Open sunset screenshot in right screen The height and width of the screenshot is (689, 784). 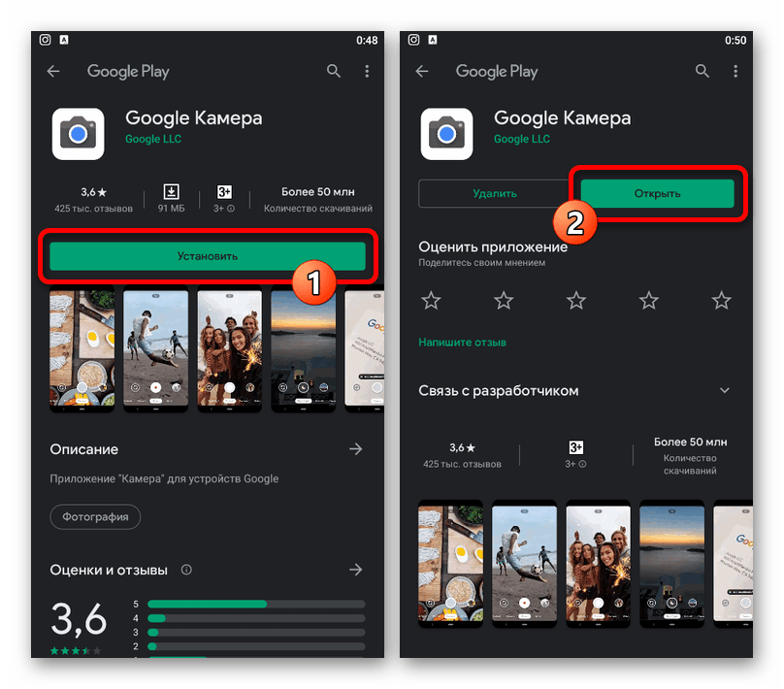coord(672,564)
